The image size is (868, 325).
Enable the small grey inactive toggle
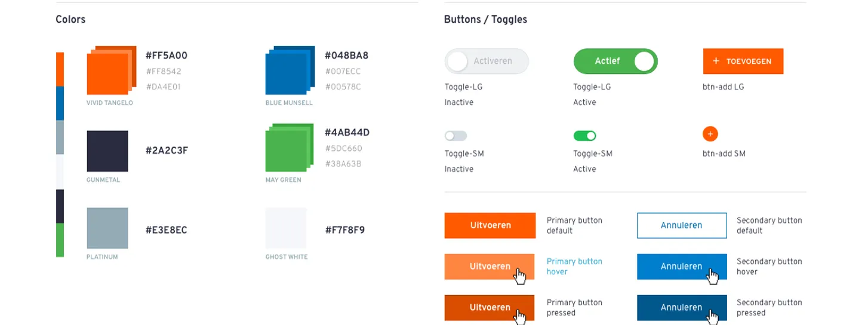click(x=456, y=136)
